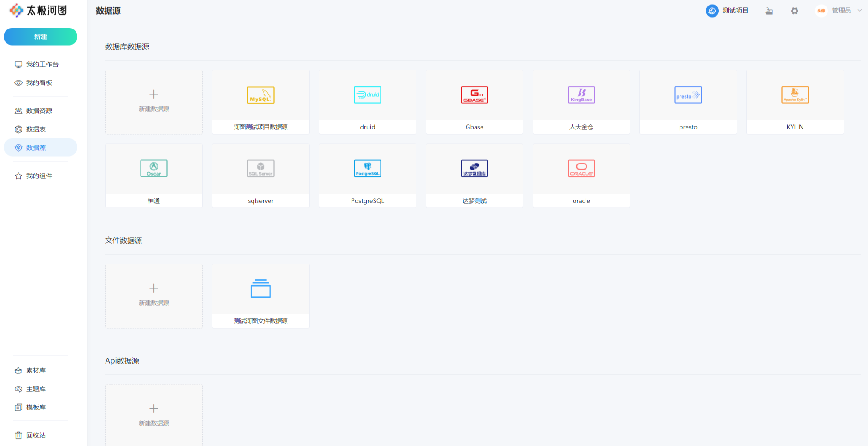Image resolution: width=868 pixels, height=446 pixels.
Task: Click 测试河图文件数据源 label
Action: (261, 321)
